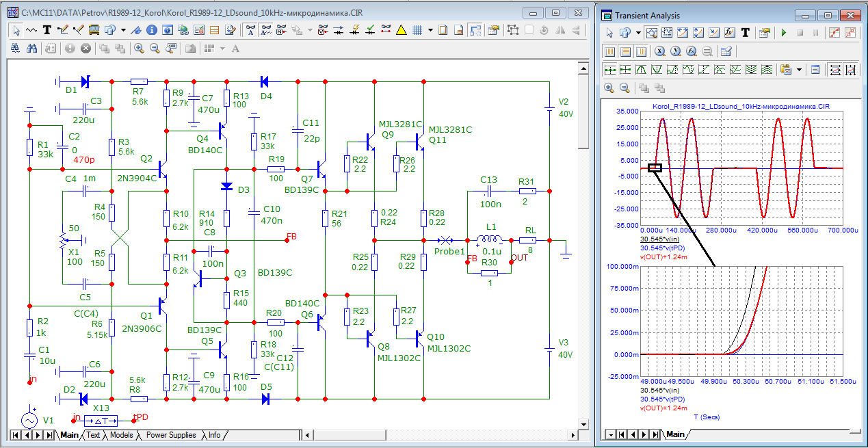Open the Power Supplies tab

(171, 435)
